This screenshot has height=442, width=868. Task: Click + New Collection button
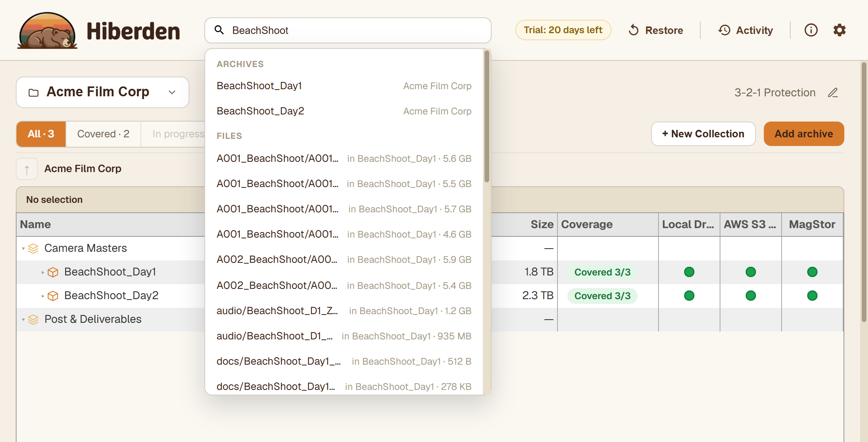(x=703, y=134)
